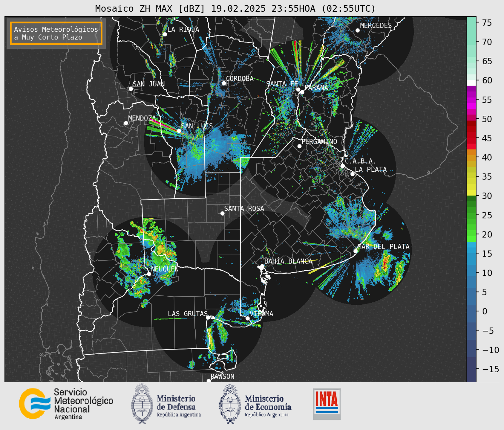Click the SANTA ROSA label text

tap(244, 208)
